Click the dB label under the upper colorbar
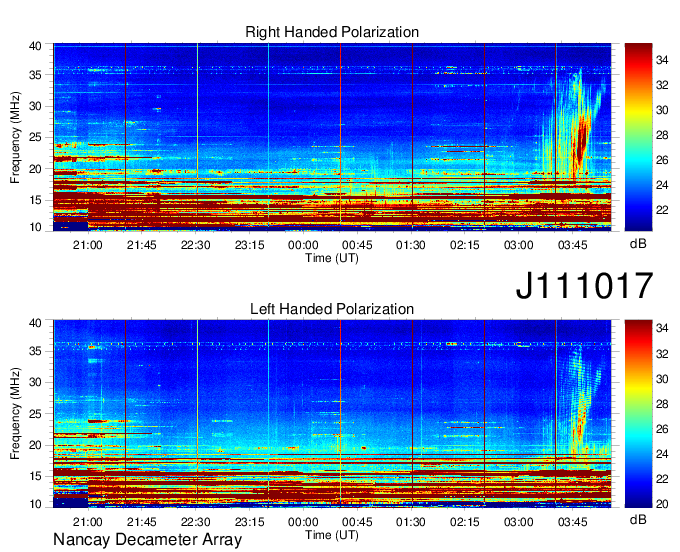The height and width of the screenshot is (552, 680). pyautogui.click(x=638, y=244)
